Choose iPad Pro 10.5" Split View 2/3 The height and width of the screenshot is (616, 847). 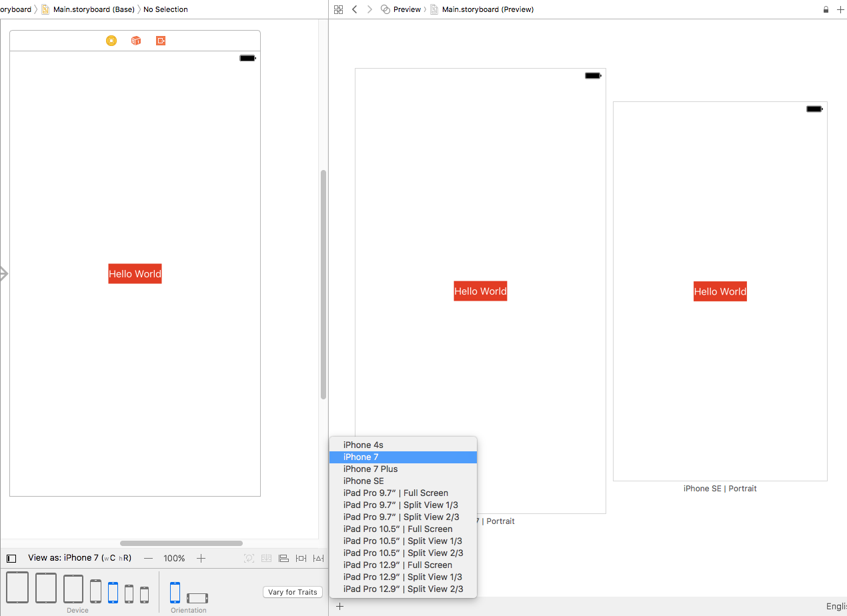click(x=403, y=553)
